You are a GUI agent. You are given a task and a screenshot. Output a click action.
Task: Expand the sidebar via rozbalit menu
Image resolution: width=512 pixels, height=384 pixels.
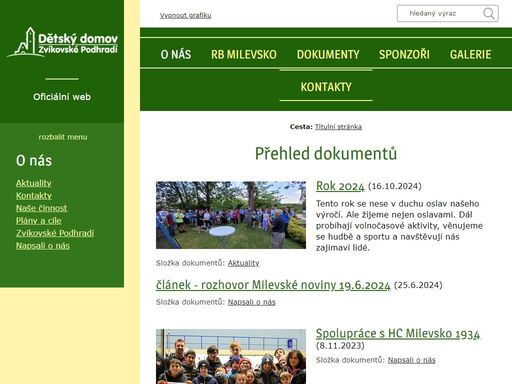point(63,137)
